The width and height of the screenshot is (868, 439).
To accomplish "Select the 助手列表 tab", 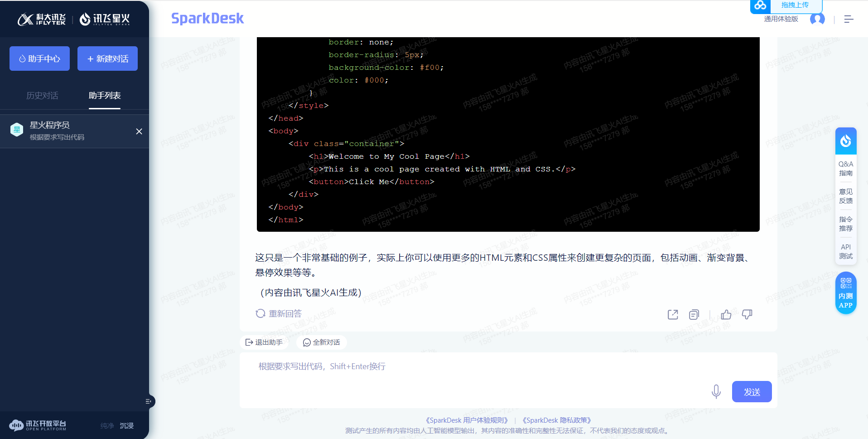I will tap(105, 96).
